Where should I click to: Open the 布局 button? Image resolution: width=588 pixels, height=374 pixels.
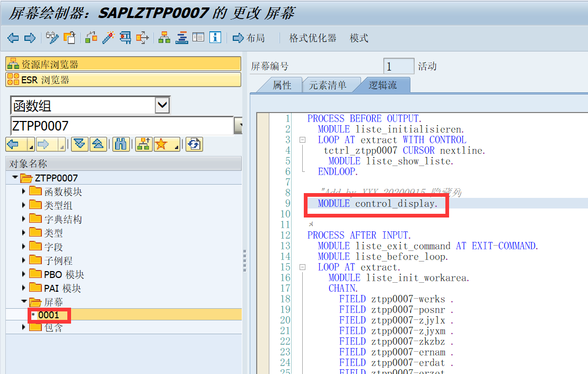pyautogui.click(x=250, y=38)
